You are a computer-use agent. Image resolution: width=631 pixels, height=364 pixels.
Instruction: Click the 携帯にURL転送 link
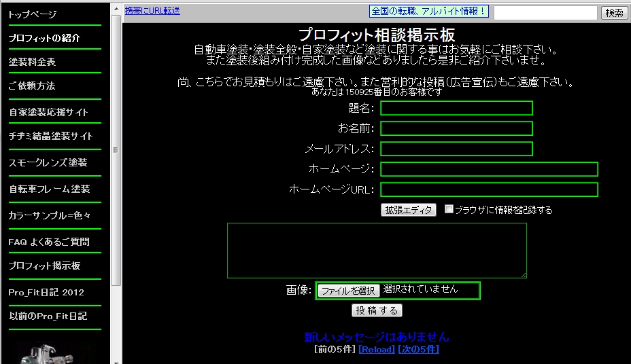(x=152, y=12)
